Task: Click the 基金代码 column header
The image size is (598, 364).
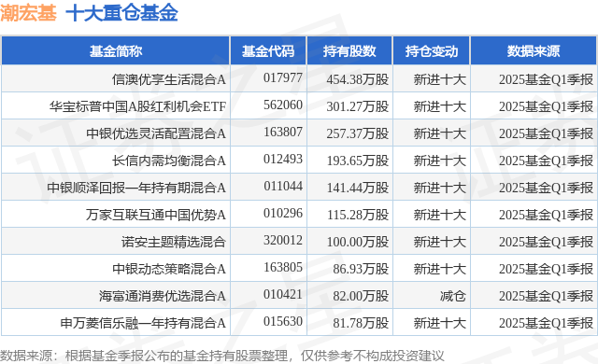Action: tap(268, 51)
